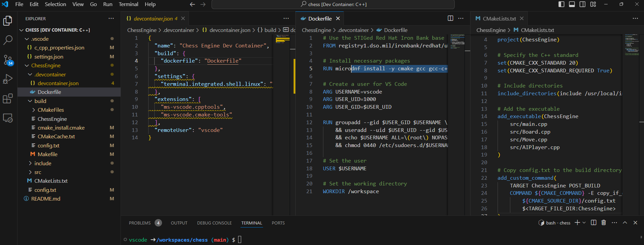Open the VS Code logo application menu
The width and height of the screenshot is (644, 245).
pos(5,4)
